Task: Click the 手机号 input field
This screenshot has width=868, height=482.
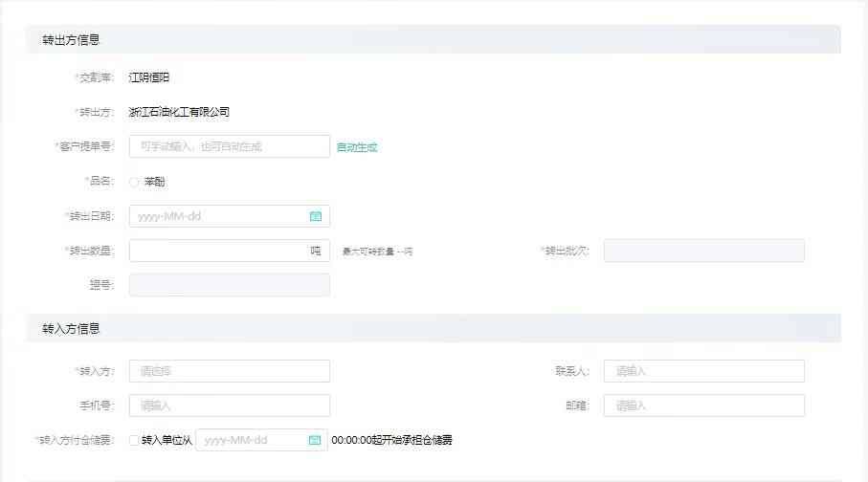Action: (229, 405)
